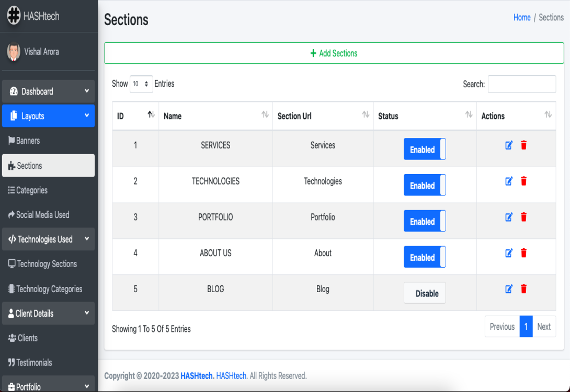The width and height of the screenshot is (570, 392).
Task: Click the edit icon for BLOG row
Action: [x=509, y=289]
